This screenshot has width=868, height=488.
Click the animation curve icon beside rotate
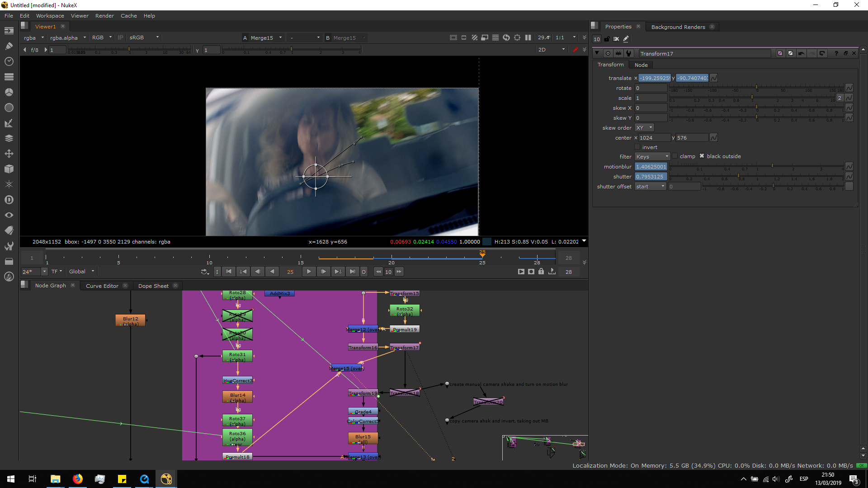849,88
